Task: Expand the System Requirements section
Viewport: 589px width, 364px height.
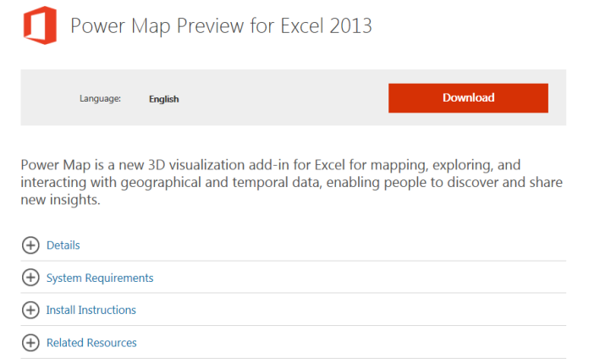Action: (100, 278)
